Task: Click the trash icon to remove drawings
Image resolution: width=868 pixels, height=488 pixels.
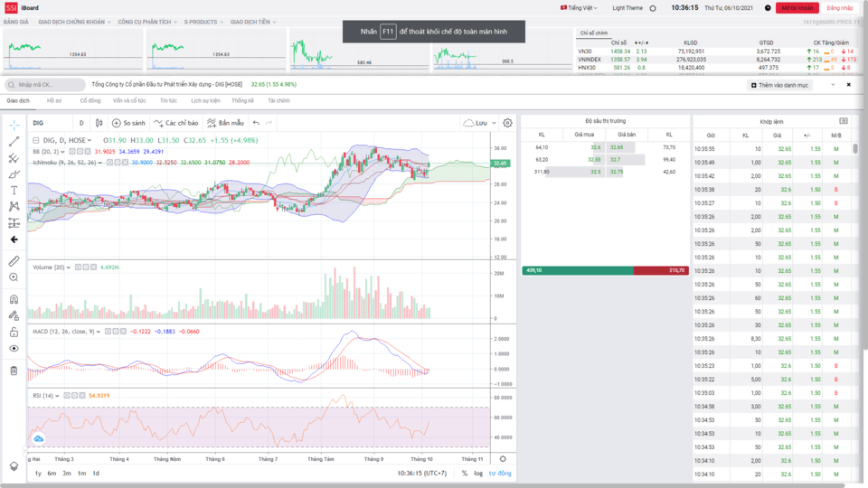Action: coord(14,371)
